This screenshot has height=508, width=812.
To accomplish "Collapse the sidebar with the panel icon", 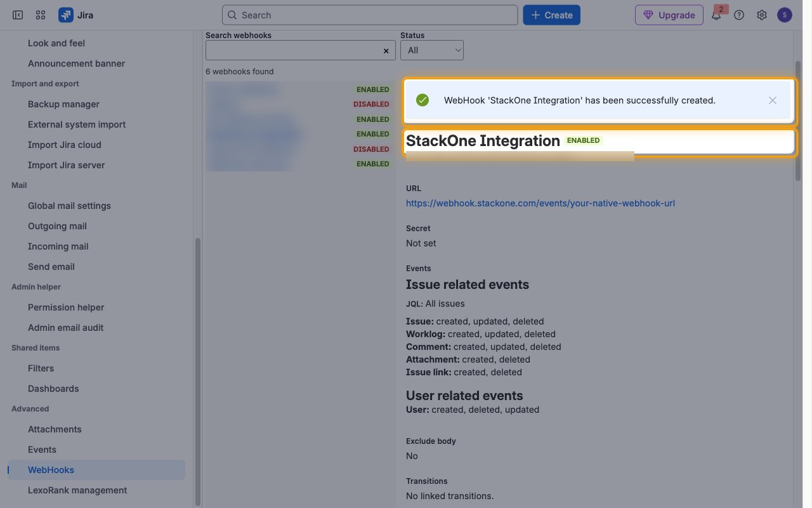I will (18, 15).
